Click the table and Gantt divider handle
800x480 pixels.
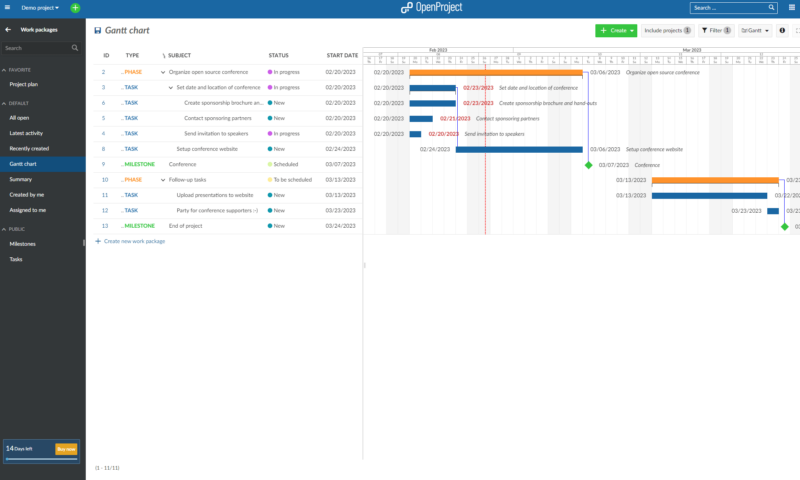[x=364, y=265]
